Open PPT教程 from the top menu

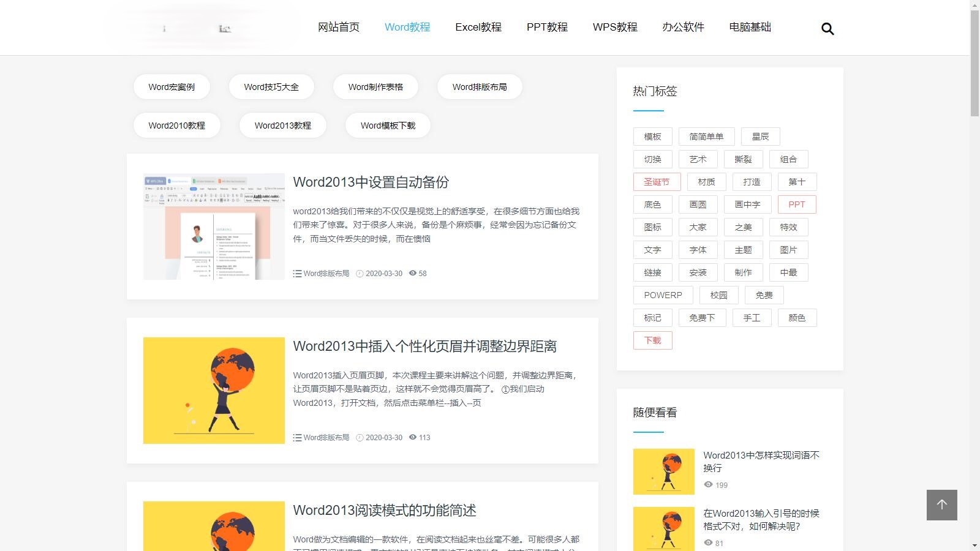547,27
